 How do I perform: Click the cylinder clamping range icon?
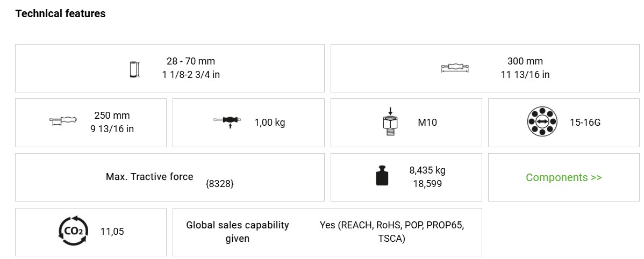134,69
